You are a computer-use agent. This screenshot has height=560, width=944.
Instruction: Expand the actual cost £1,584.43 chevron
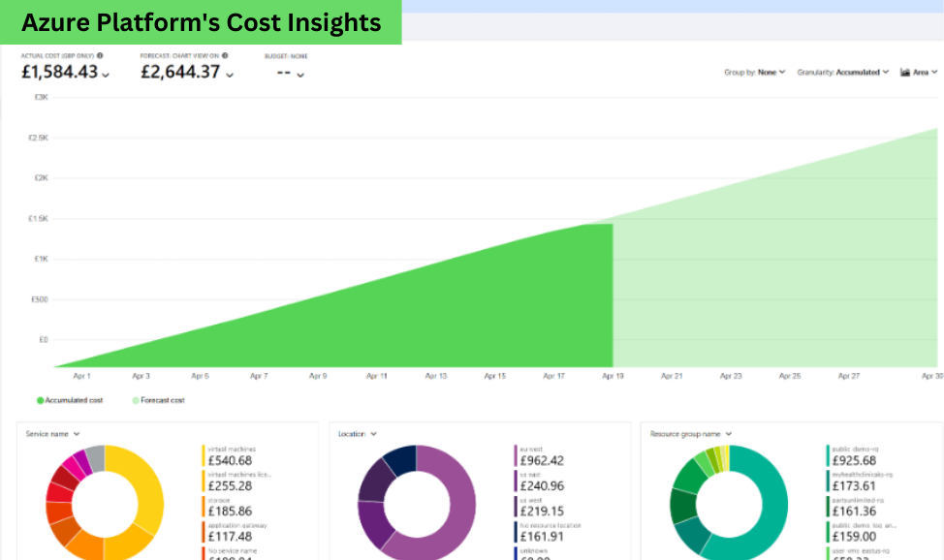pyautogui.click(x=106, y=75)
